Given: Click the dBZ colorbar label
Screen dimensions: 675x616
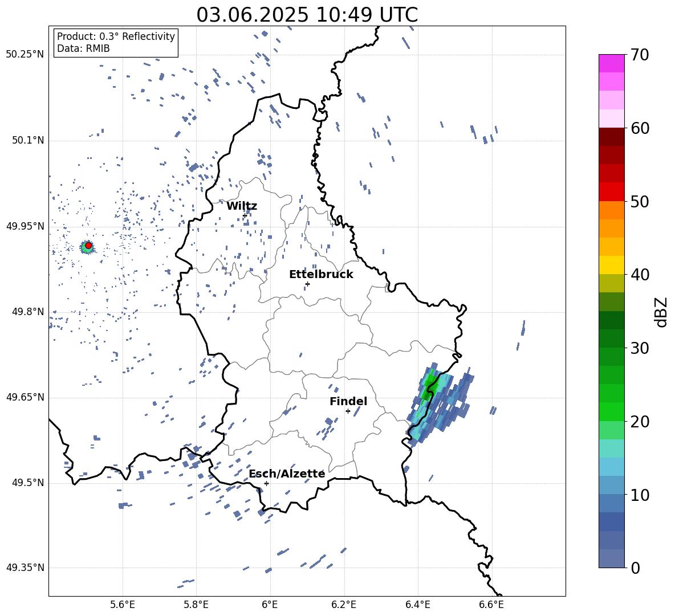Looking at the screenshot, I should tap(660, 312).
